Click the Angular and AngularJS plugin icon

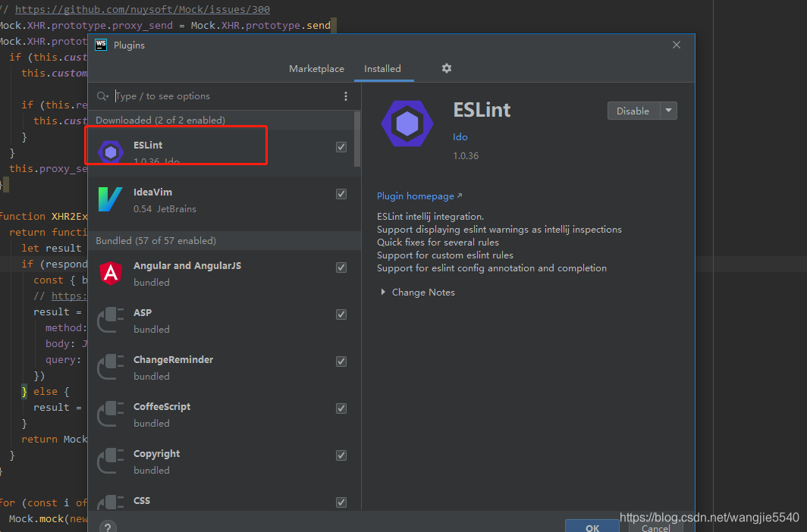pyautogui.click(x=111, y=273)
